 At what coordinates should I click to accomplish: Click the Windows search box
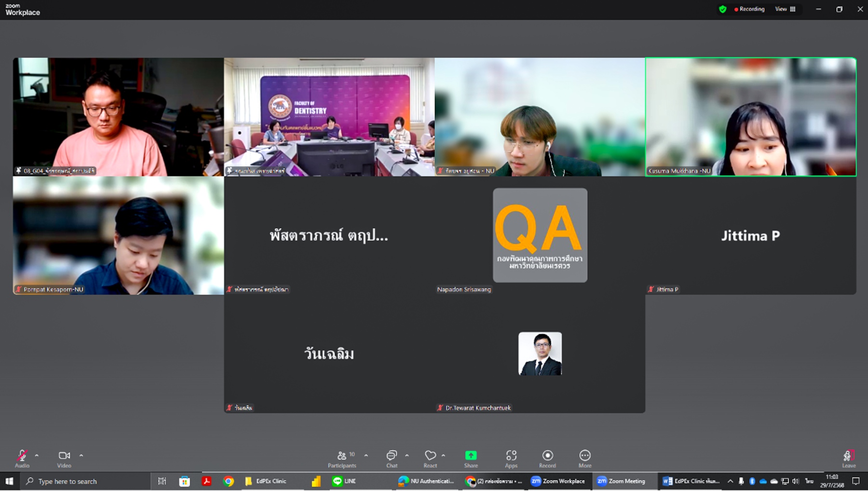click(87, 481)
